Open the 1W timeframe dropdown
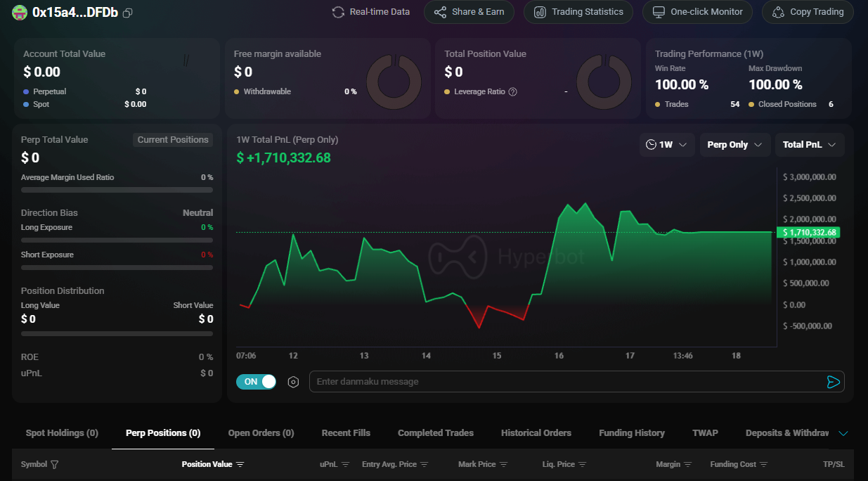Screen dimensions: 868x481 coord(667,145)
